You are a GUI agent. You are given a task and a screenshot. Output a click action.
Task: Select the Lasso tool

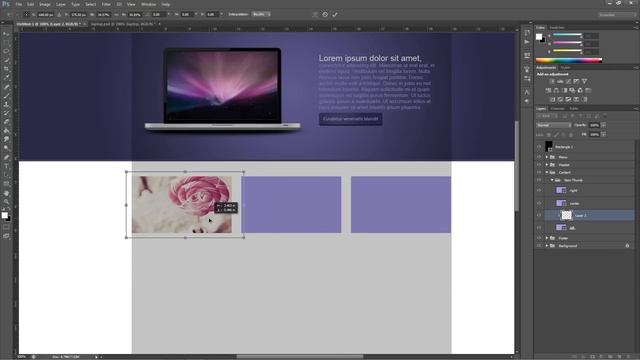tap(6, 52)
